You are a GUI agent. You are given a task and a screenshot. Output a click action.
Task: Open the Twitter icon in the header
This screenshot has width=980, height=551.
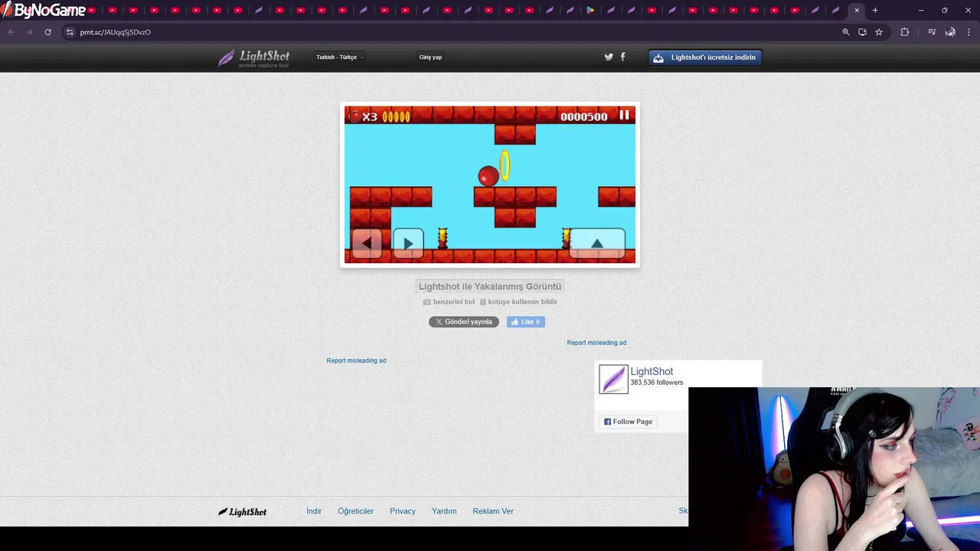coord(609,57)
